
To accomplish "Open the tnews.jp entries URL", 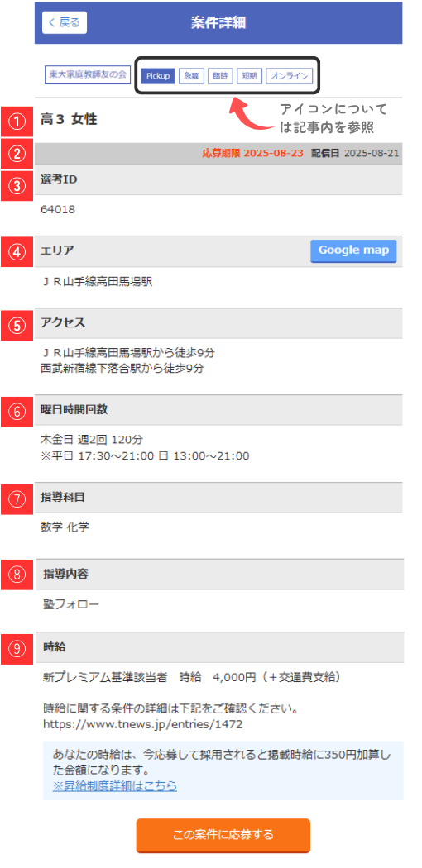I will [143, 723].
